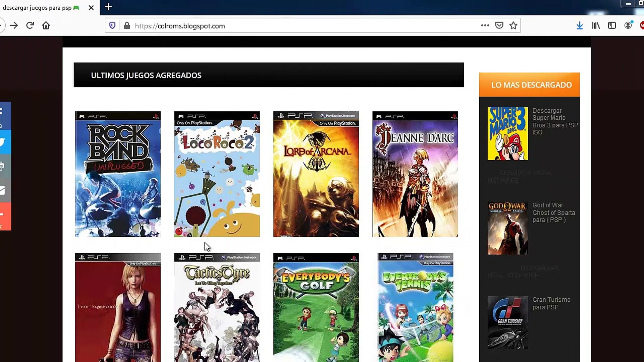Open Firefox account menu
The width and height of the screenshot is (644, 362).
[628, 25]
